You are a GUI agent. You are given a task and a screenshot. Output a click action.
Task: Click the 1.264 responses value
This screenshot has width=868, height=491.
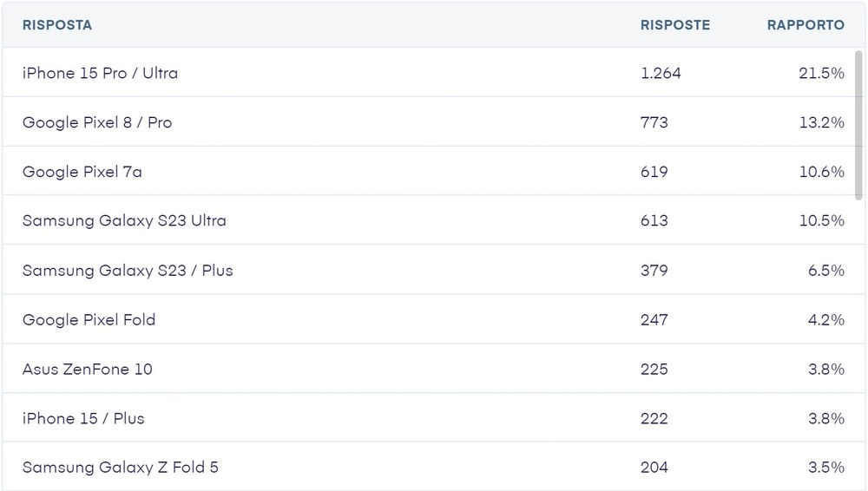(x=661, y=74)
